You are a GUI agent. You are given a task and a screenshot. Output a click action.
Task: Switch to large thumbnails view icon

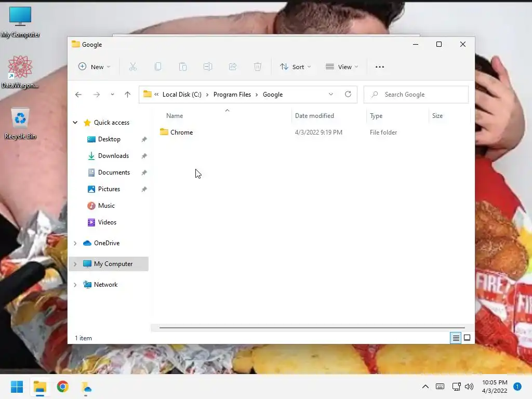pos(467,338)
